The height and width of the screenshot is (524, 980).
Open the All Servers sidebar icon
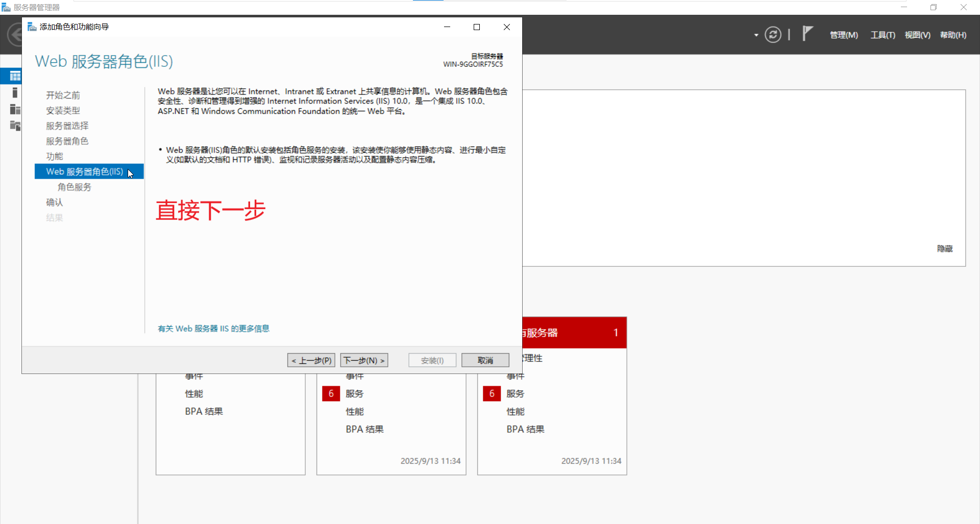(14, 109)
